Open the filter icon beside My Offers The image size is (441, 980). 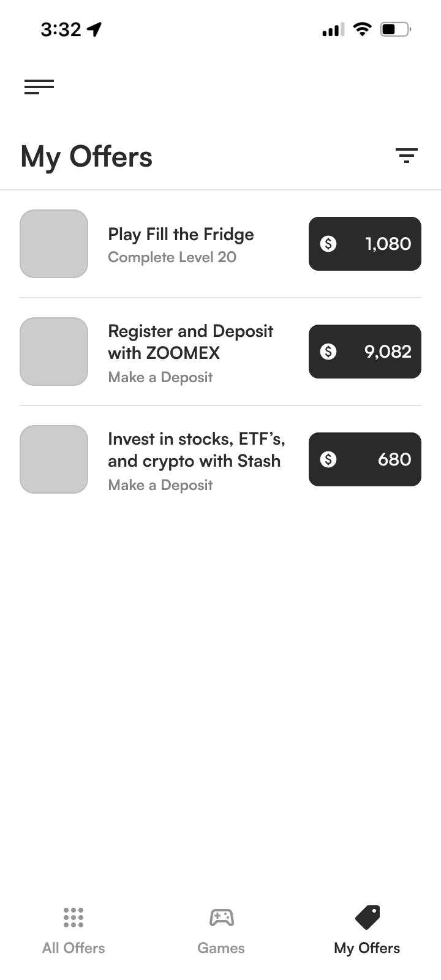click(x=406, y=156)
